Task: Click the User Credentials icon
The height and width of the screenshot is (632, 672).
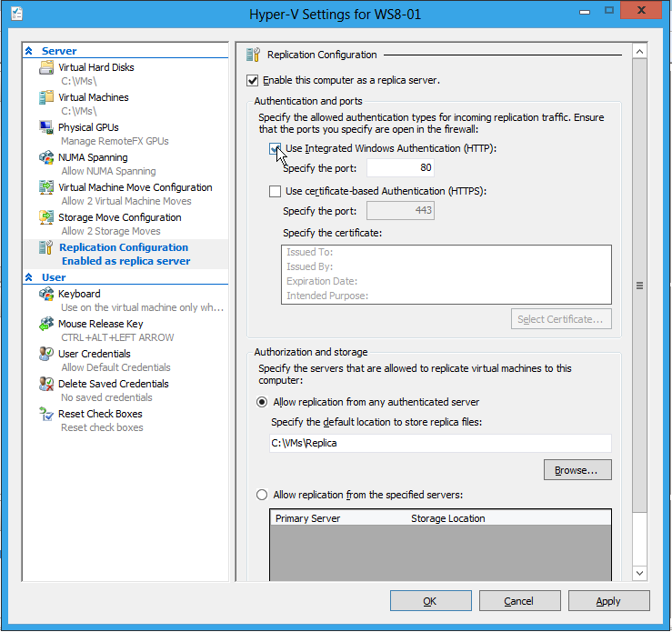Action: coord(46,354)
